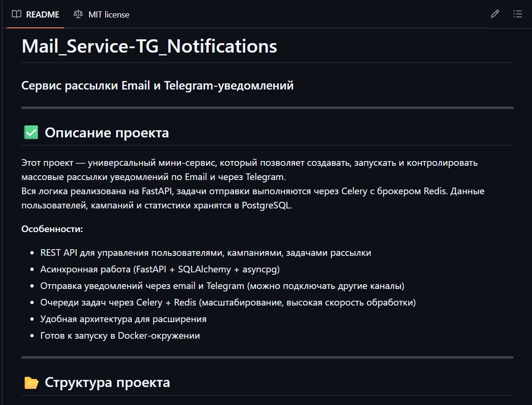Click the Сервис рассылки subtitle text
The image size is (532, 405).
click(157, 86)
